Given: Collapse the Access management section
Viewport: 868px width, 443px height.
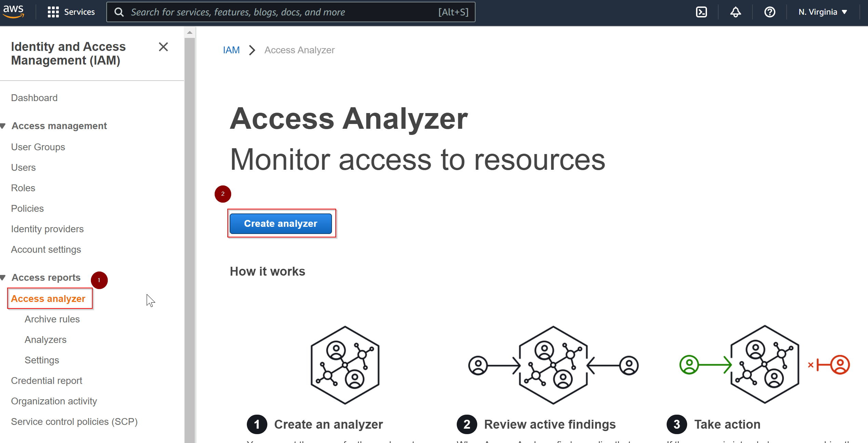Looking at the screenshot, I should [x=3, y=126].
